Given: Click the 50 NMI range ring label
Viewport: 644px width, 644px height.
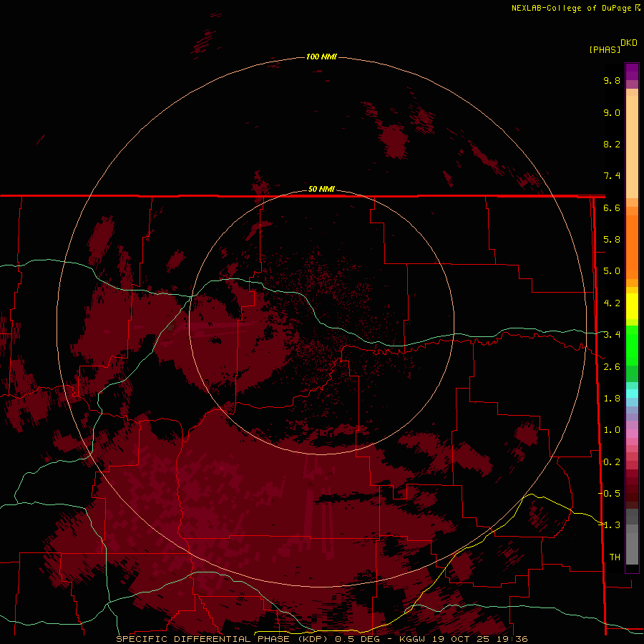Looking at the screenshot, I should [x=321, y=189].
